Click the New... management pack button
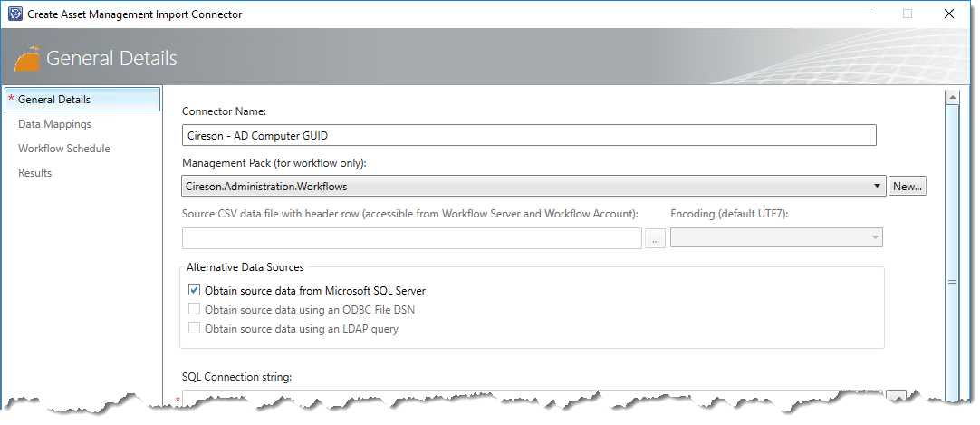Image resolution: width=980 pixels, height=425 pixels. (907, 187)
